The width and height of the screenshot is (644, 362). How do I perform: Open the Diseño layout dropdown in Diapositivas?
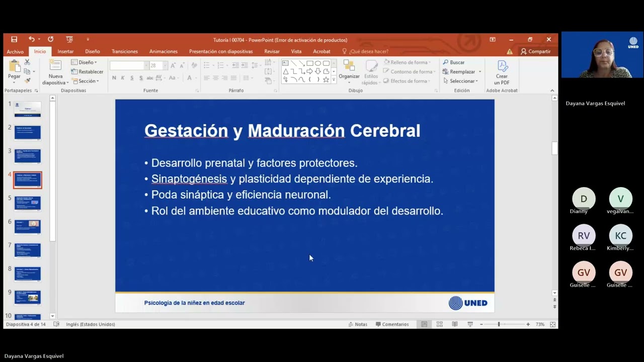[x=84, y=62]
